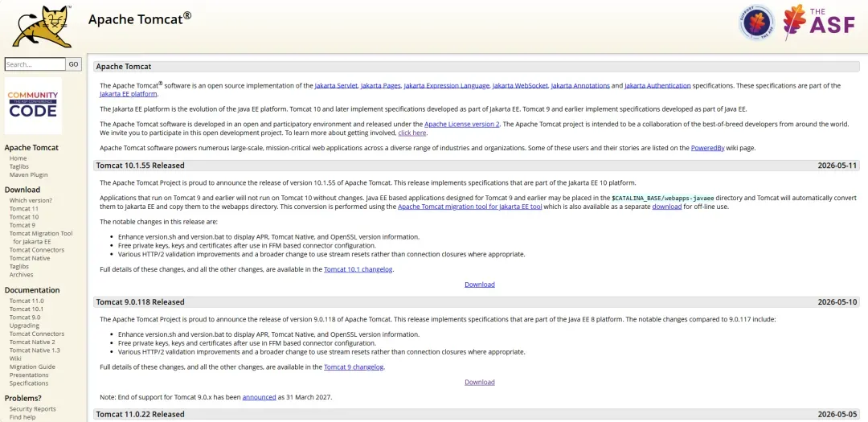Viewport: 868px width, 422px height.
Task: Open Apache Tomcat migration tool link
Action: pos(470,207)
